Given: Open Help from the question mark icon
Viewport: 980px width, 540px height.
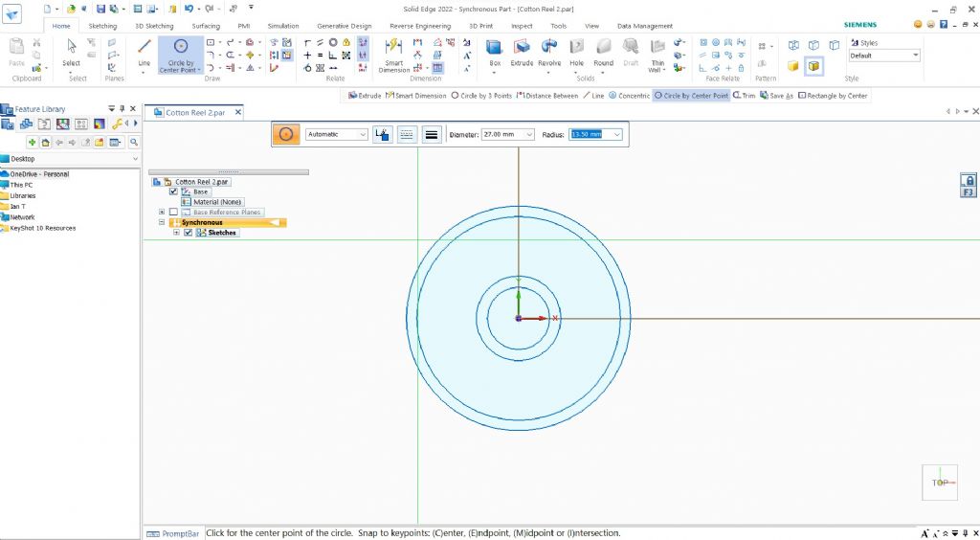Looking at the screenshot, I should click(x=943, y=24).
